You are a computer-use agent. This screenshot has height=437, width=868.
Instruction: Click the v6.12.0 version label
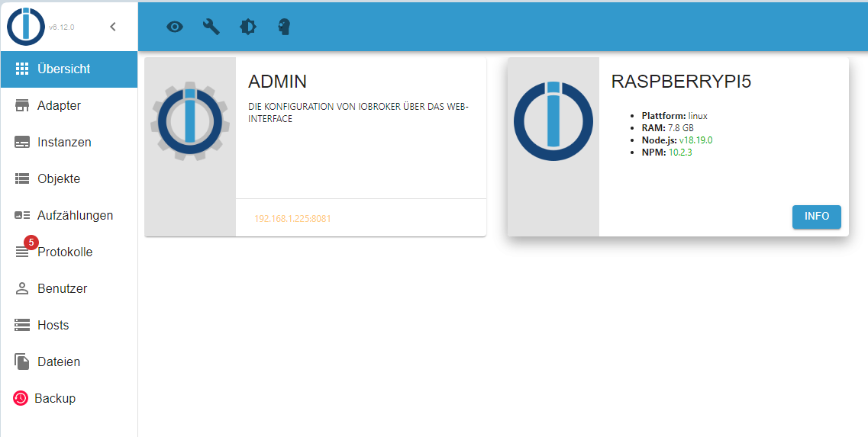point(61,27)
